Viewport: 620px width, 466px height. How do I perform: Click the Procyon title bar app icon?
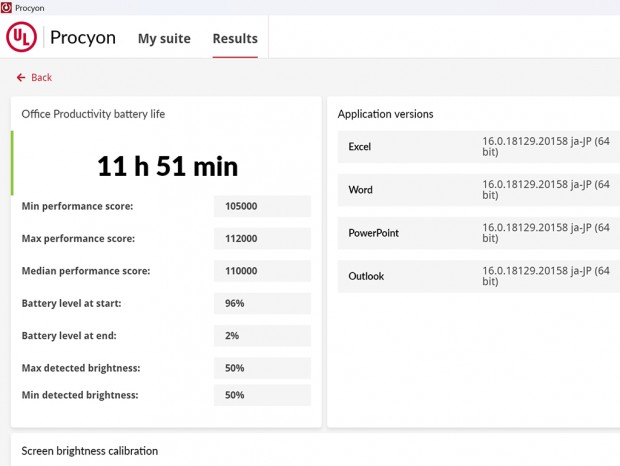tap(7, 7)
